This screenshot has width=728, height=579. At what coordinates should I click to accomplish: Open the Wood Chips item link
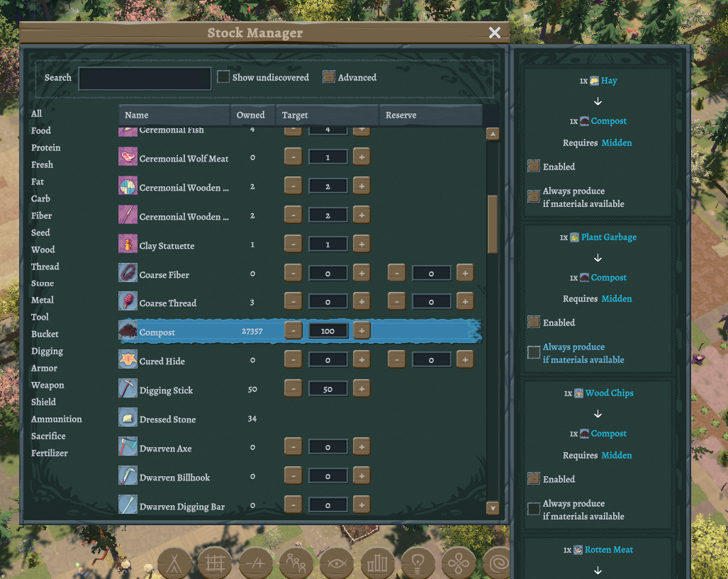pyautogui.click(x=609, y=393)
